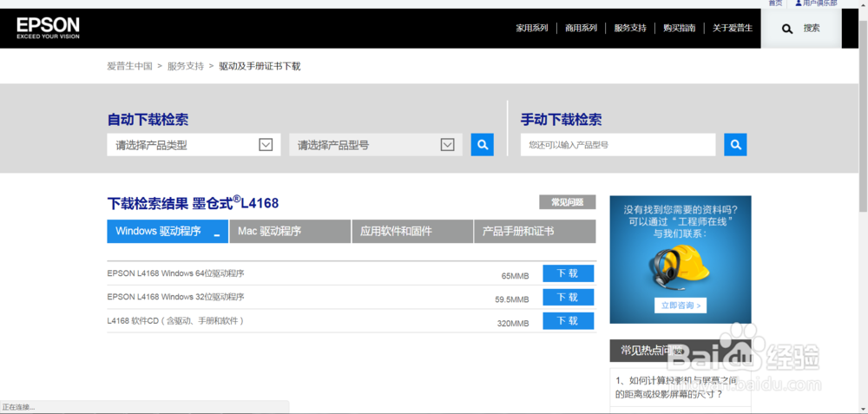Click the 常见问题 button
The width and height of the screenshot is (868, 414).
pos(568,202)
